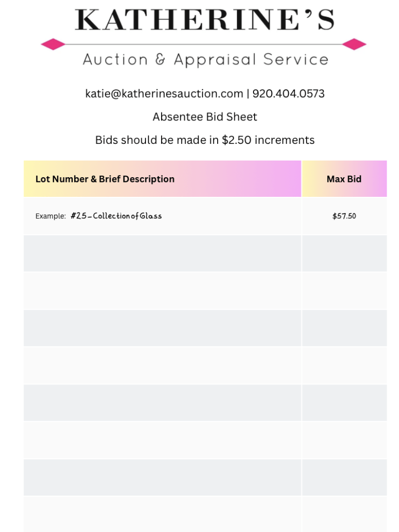Viewport: 399px width, 532px height.
Task: Click the fourth blank Max Bid cell
Action: (x=344, y=365)
